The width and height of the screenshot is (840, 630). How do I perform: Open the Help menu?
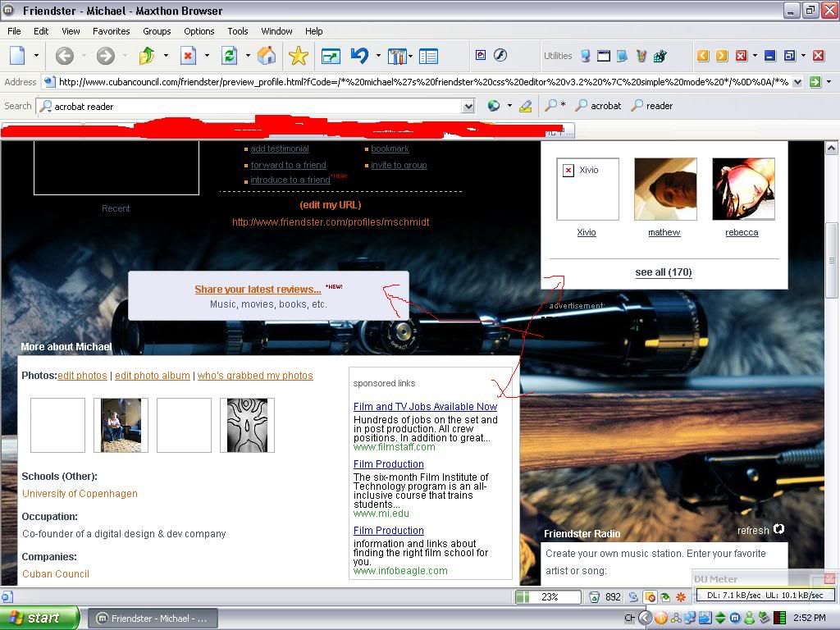point(313,31)
